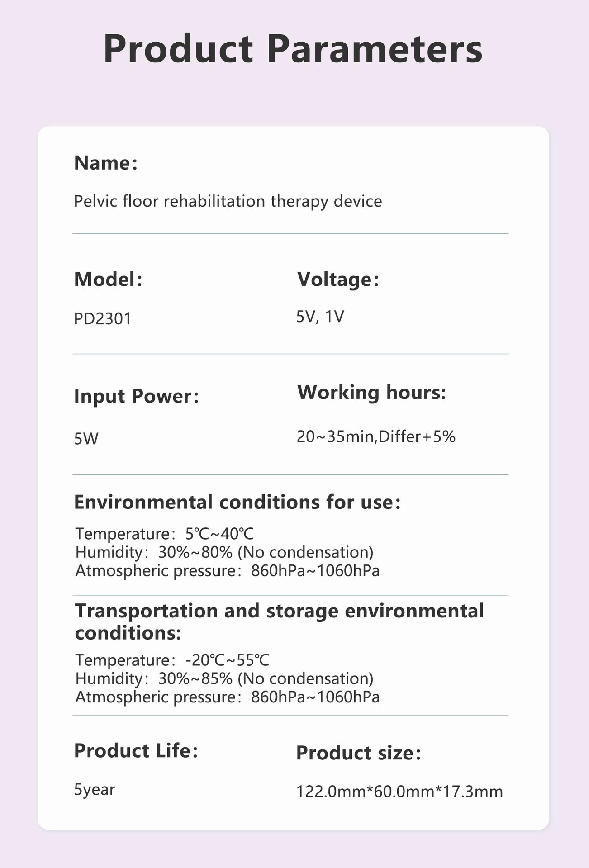Select the Voltage heading
The image size is (589, 868).
point(338,279)
